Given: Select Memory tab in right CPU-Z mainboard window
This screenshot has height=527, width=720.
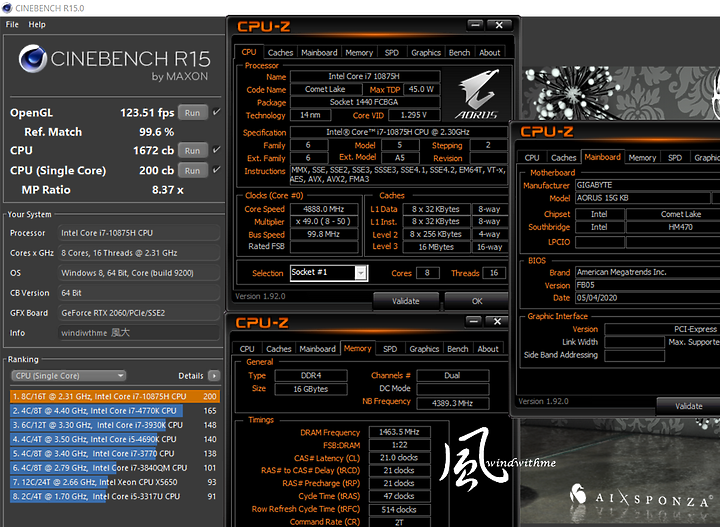Looking at the screenshot, I should coord(642,158).
